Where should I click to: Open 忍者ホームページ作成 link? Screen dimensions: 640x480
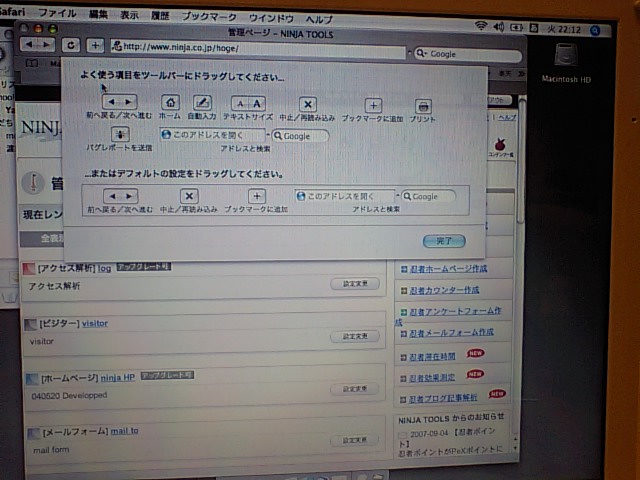tap(448, 269)
